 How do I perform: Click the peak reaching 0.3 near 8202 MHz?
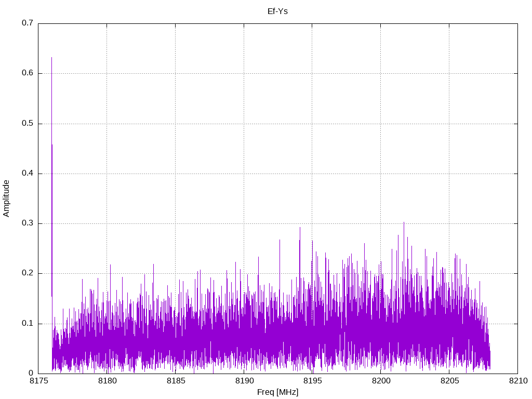pos(404,222)
